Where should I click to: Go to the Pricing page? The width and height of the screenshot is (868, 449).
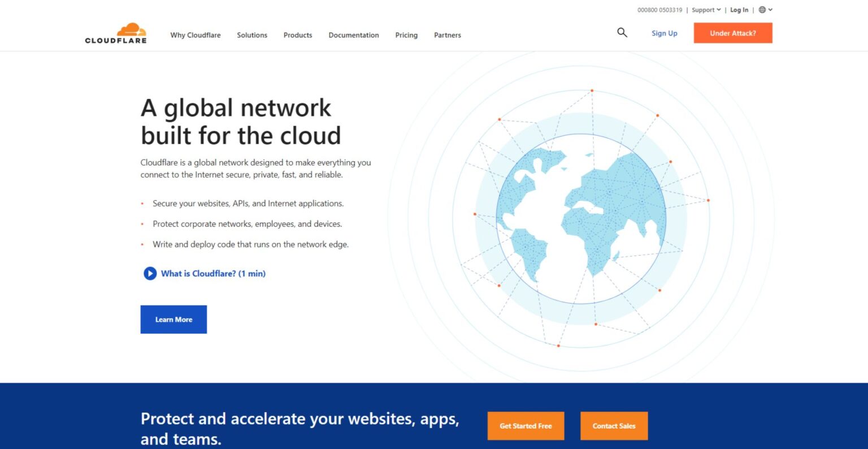click(x=406, y=35)
